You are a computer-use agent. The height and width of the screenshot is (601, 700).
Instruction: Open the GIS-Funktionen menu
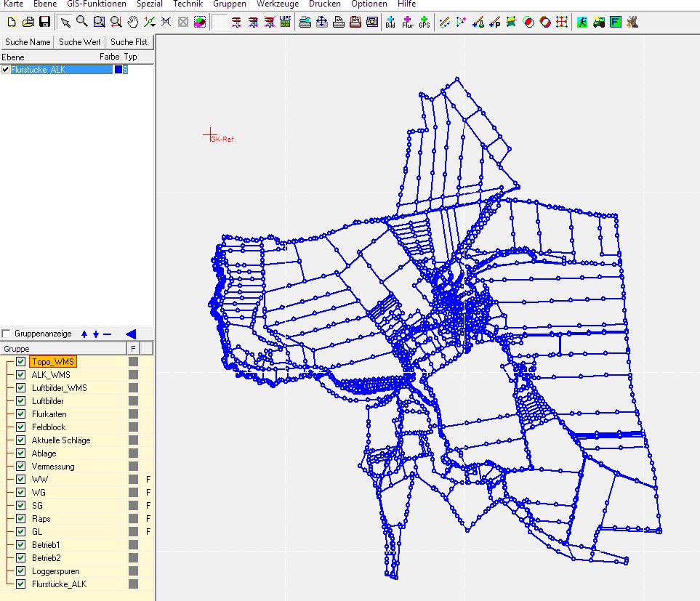pos(96,4)
